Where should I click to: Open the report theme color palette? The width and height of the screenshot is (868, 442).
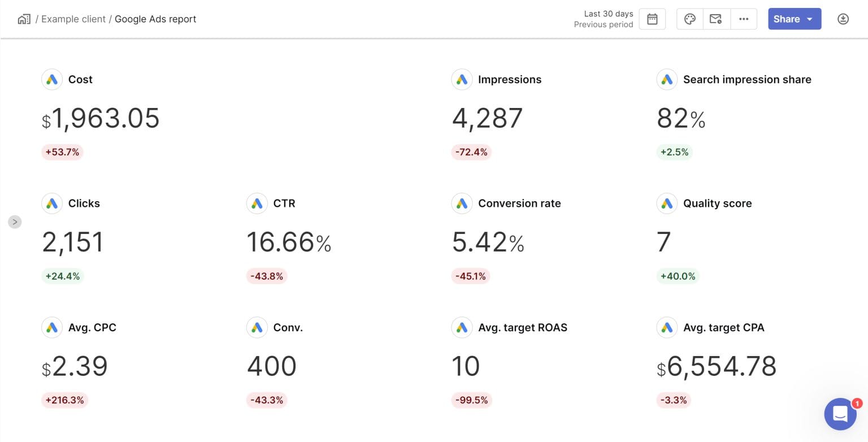(x=689, y=19)
